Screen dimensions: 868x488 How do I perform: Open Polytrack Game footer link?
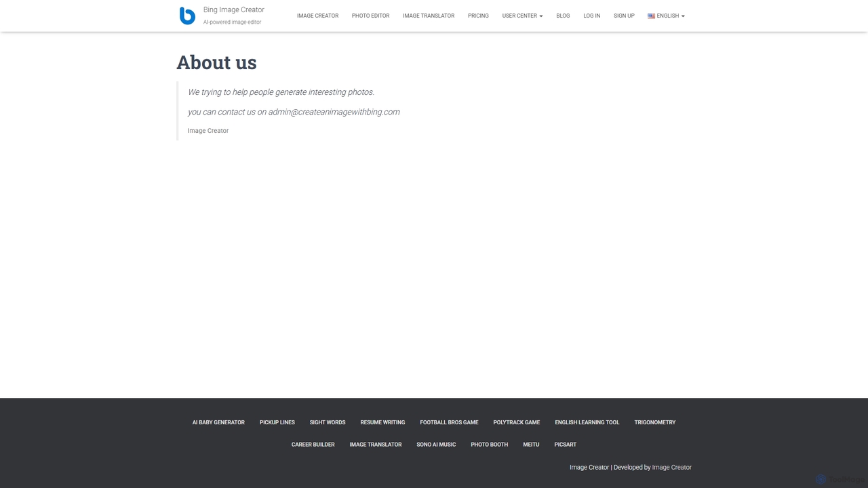click(517, 422)
